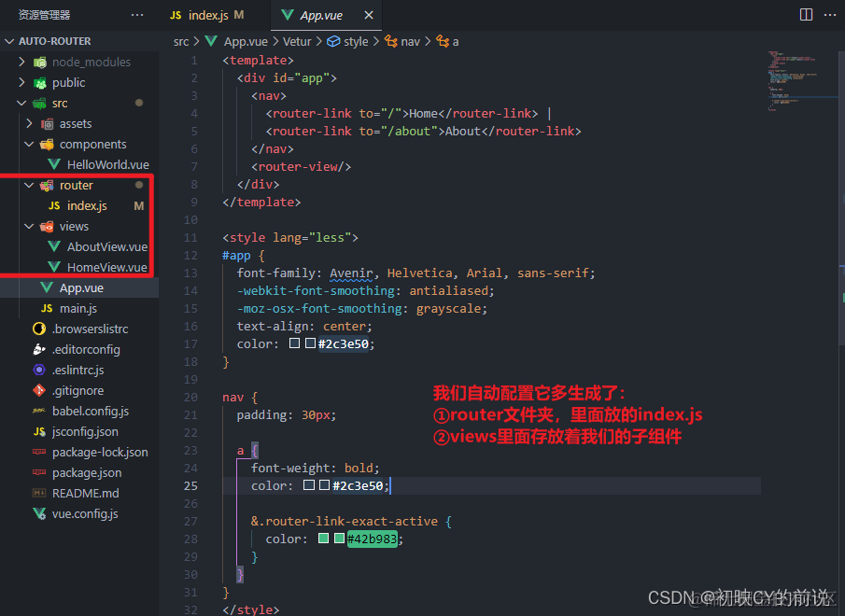Select App.vue in the file tree
Screen dimensions: 845x616
[79, 288]
